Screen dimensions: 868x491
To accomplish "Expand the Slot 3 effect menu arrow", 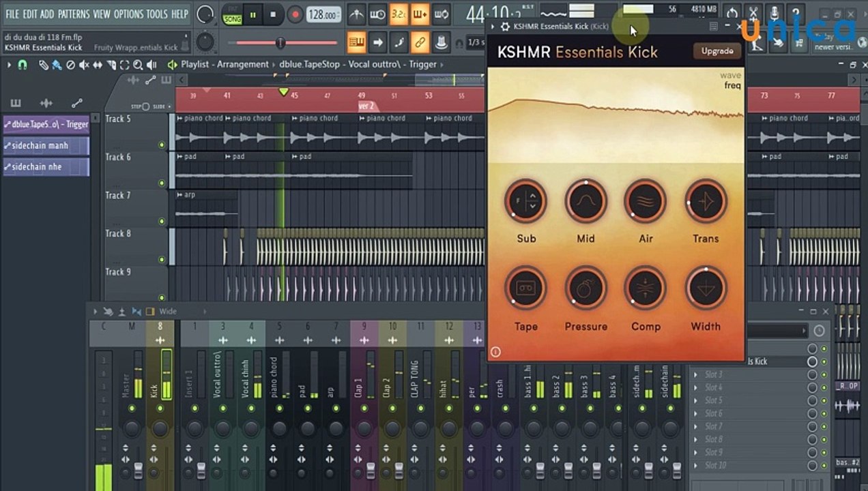I will 695,374.
